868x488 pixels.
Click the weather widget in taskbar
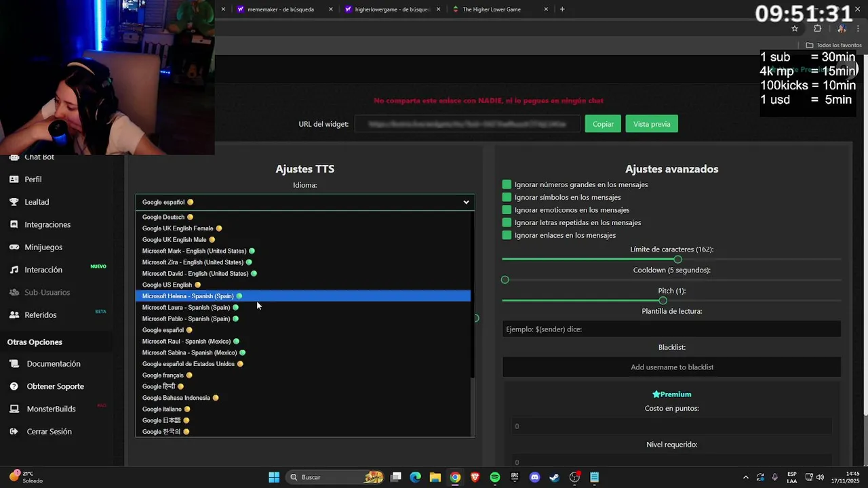pyautogui.click(x=26, y=477)
